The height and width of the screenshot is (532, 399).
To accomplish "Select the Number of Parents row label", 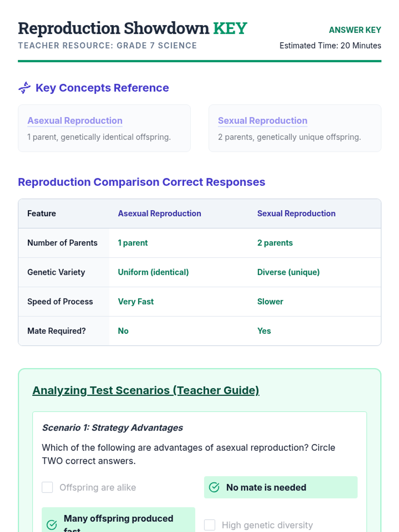I will click(x=62, y=243).
